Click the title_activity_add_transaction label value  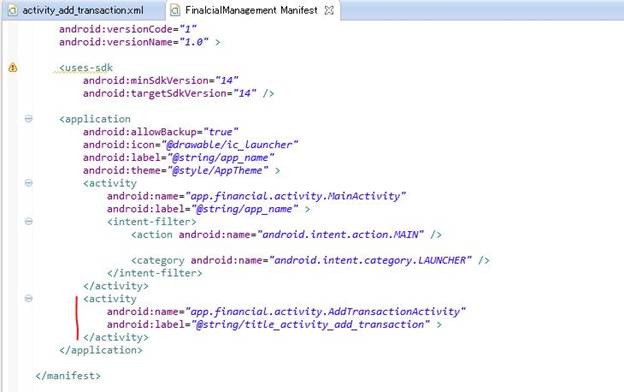(x=311, y=324)
